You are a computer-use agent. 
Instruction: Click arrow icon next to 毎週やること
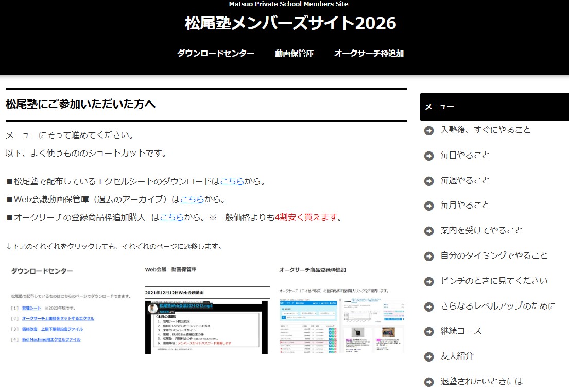coord(428,181)
